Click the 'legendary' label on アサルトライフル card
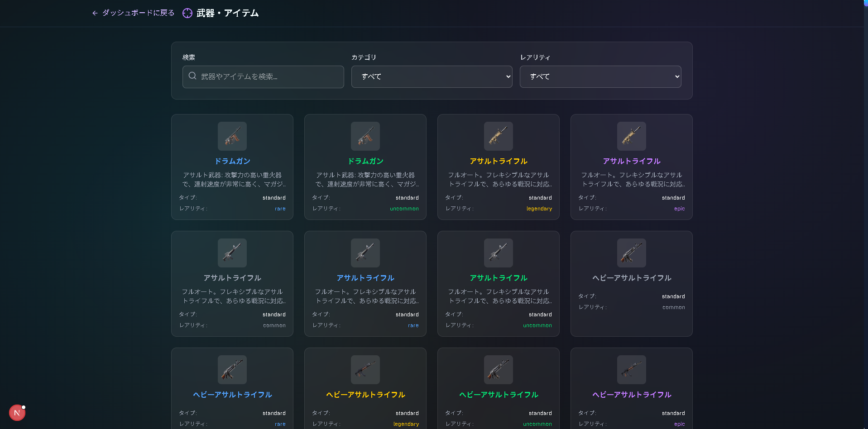This screenshot has width=868, height=429. coord(539,209)
